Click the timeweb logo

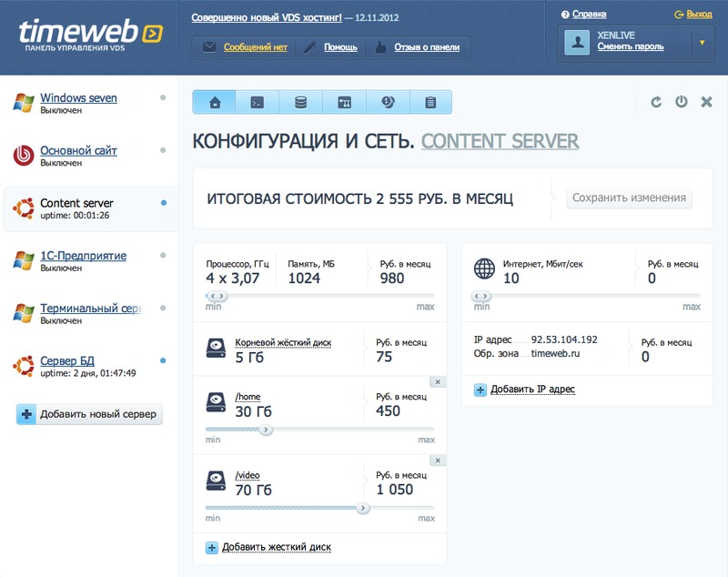tap(90, 35)
